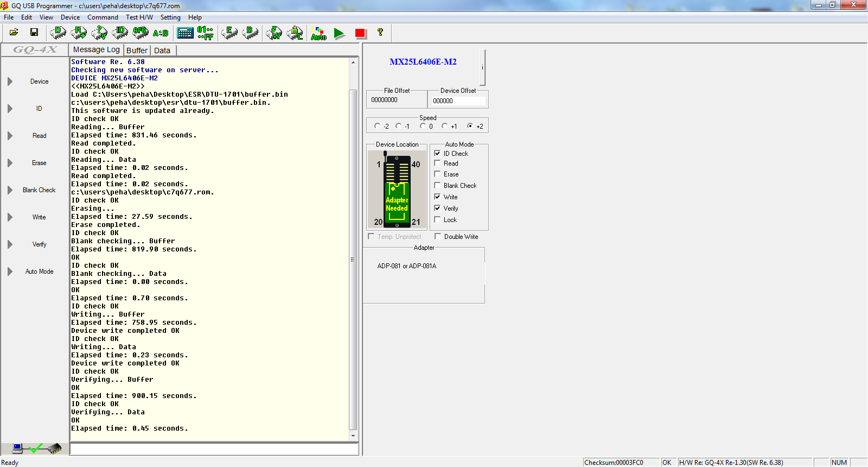Click the read device chip icon
Viewport: 868px width, 467px height.
(x=79, y=33)
